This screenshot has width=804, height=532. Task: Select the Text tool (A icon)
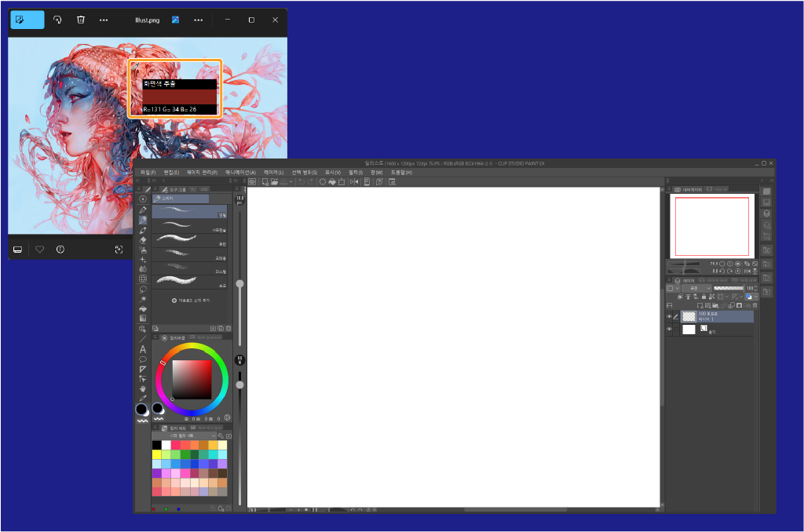tap(143, 349)
